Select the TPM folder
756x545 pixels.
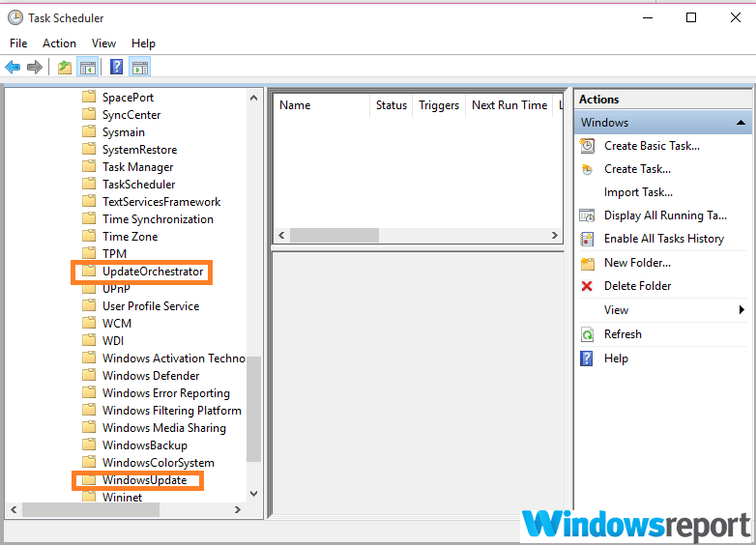coord(114,253)
